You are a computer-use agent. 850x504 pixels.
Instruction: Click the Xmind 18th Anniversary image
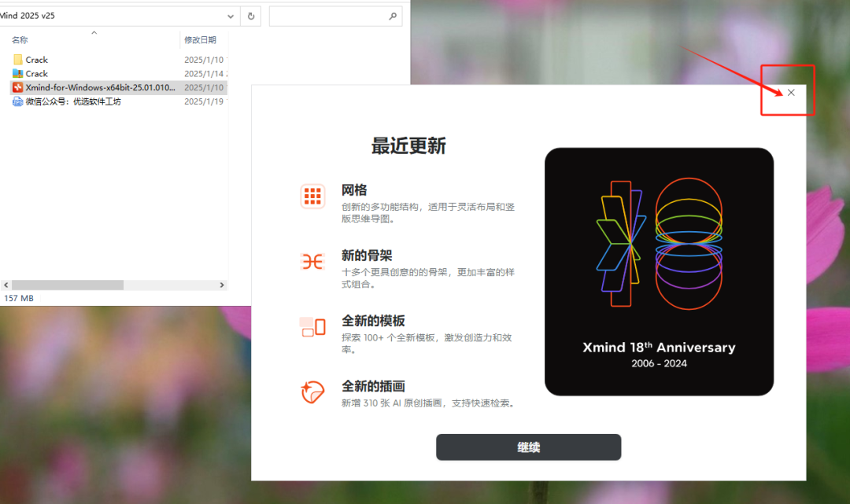click(x=659, y=271)
